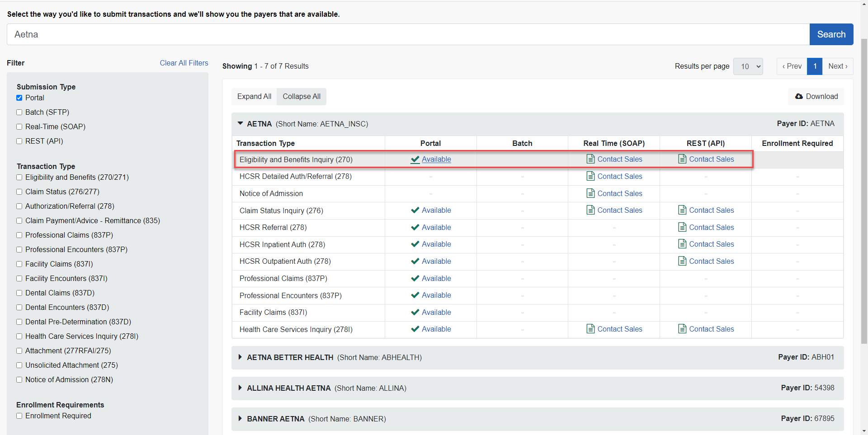Enable Dental Pre-Determination (837D) filter

tap(19, 322)
